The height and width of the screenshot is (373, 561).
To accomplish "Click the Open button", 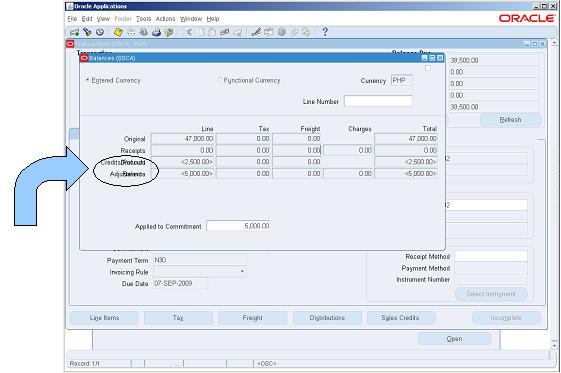I will point(454,339).
